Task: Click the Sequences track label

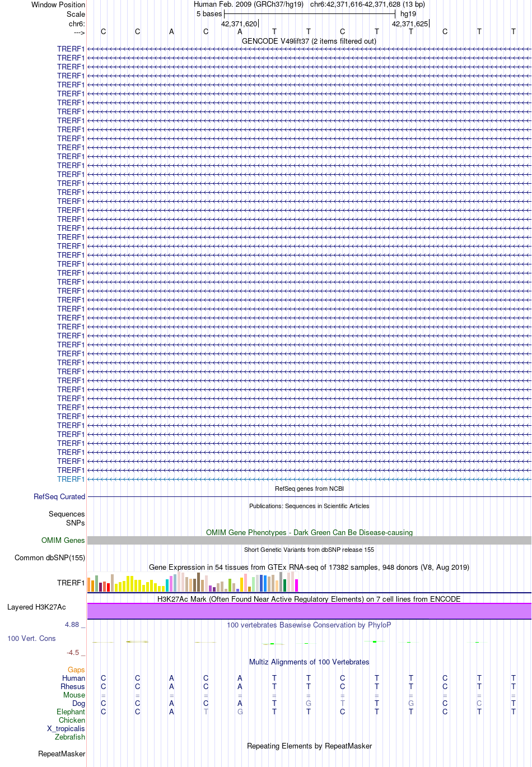Action: point(67,514)
